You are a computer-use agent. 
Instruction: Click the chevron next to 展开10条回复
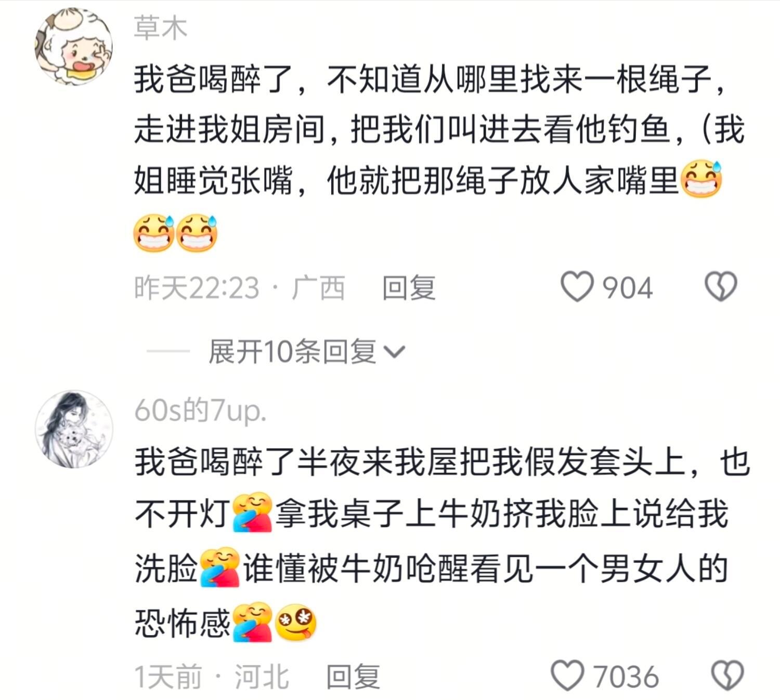click(394, 353)
